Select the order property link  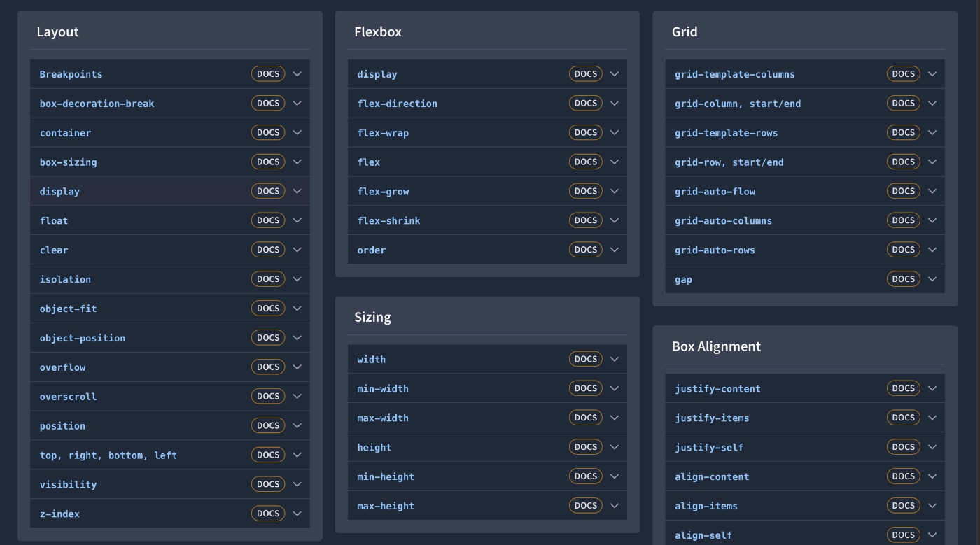coord(371,250)
